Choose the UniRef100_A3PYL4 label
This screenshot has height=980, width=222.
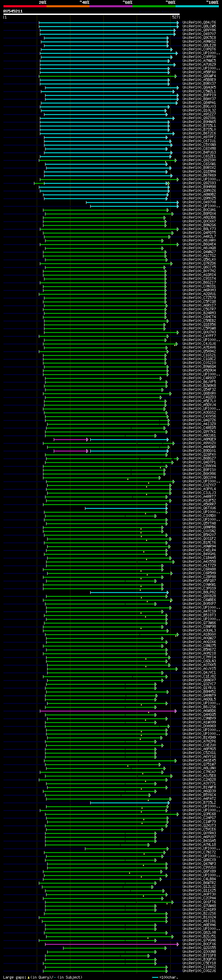coord(199,489)
